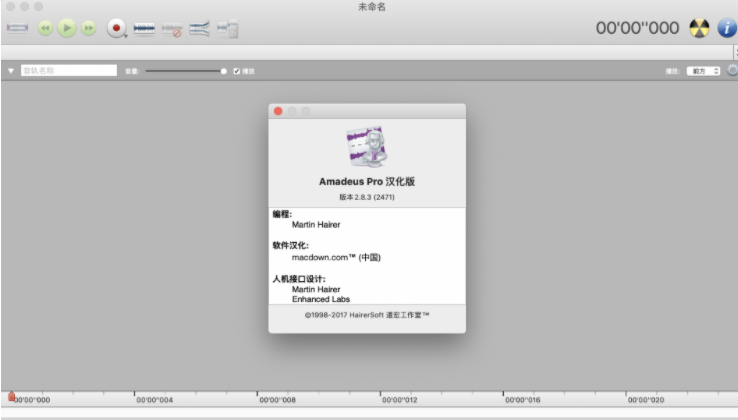Open the blue info inspector icon
This screenshot has height=420, width=738.
(x=727, y=28)
